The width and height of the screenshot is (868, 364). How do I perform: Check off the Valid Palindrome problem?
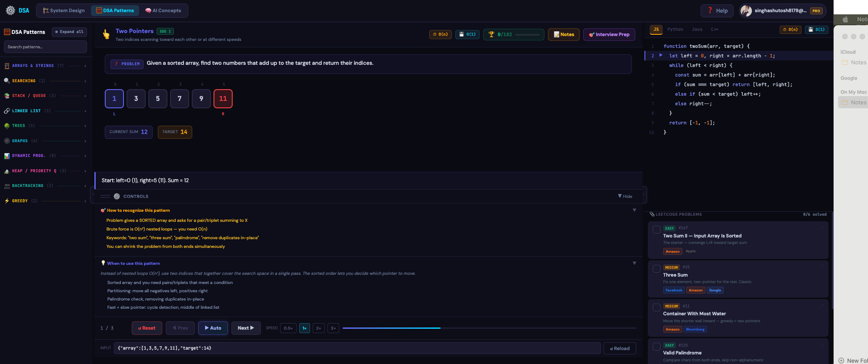pos(657,347)
